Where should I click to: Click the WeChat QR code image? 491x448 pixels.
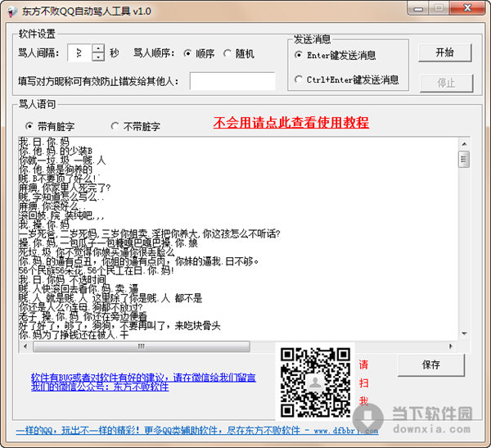point(315,382)
